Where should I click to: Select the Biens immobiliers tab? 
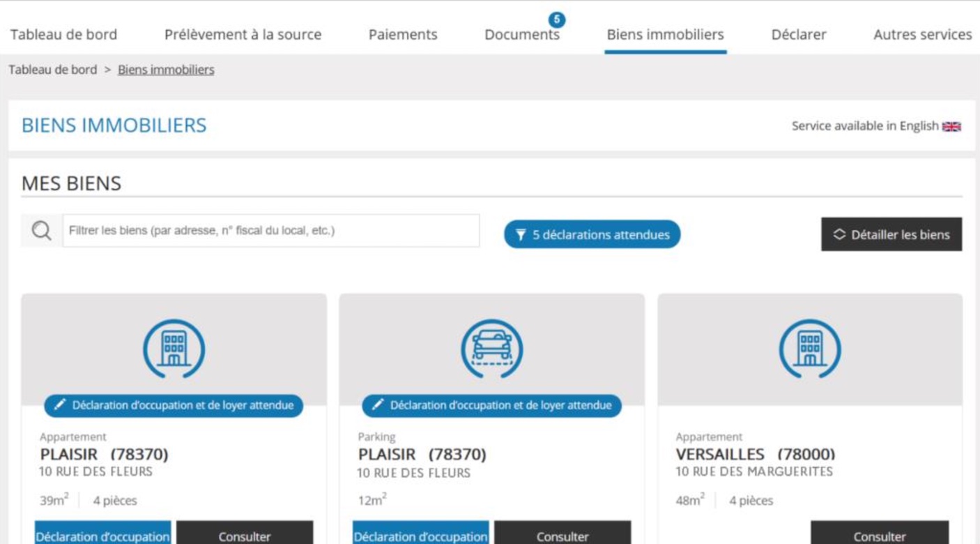tap(665, 34)
